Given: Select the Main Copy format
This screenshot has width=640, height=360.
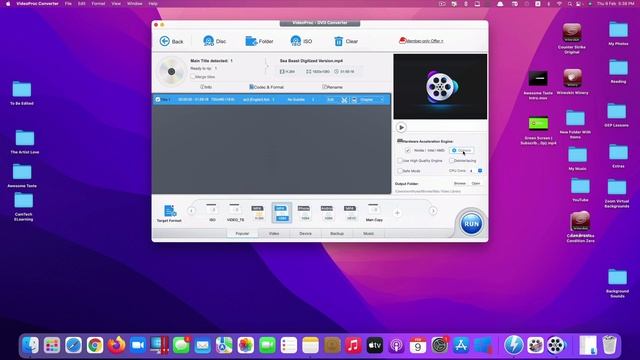Looking at the screenshot, I should [374, 213].
